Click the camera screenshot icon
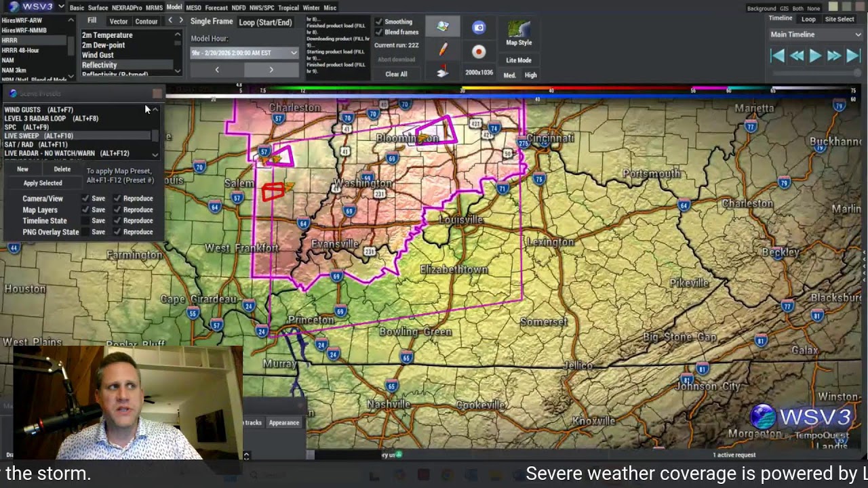Viewport: 868px width, 488px height. coord(479,28)
